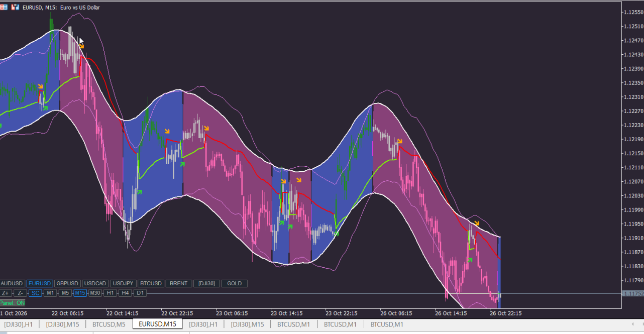Screen dimensions: 644x334
Task: Choose the GBPUSD symbol button
Action: (x=67, y=283)
